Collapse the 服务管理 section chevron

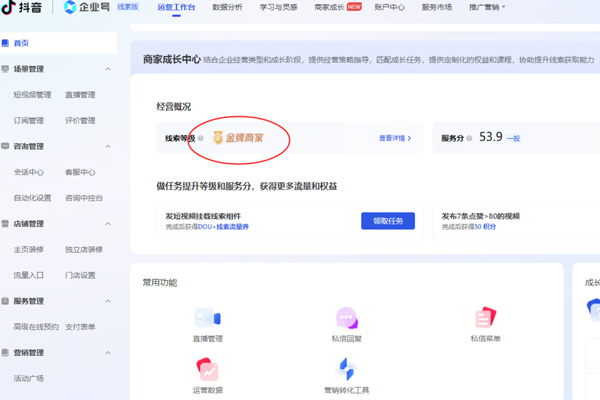click(x=108, y=301)
